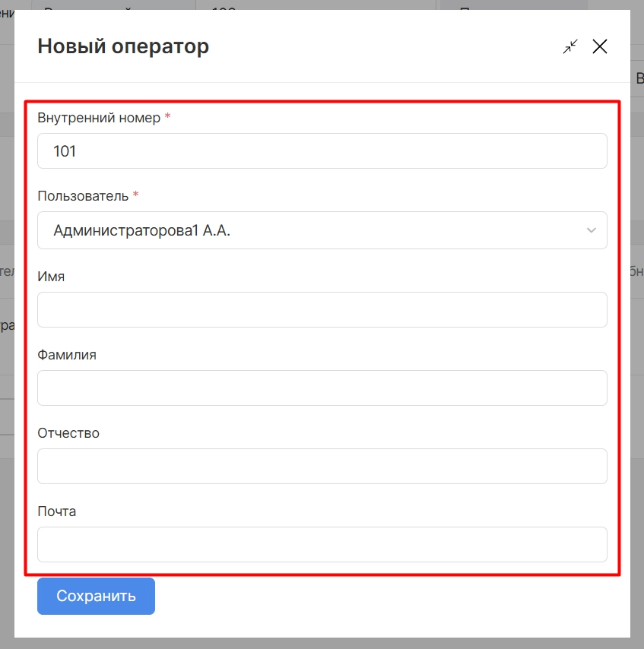Focus the "Имя" text input
The width and height of the screenshot is (644, 649).
click(322, 310)
